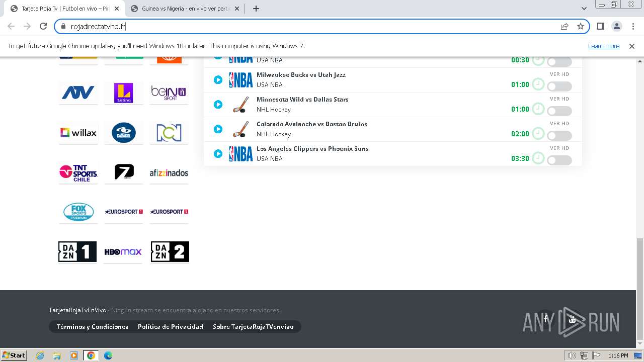Open Chrome profile menu

pyautogui.click(x=617, y=26)
